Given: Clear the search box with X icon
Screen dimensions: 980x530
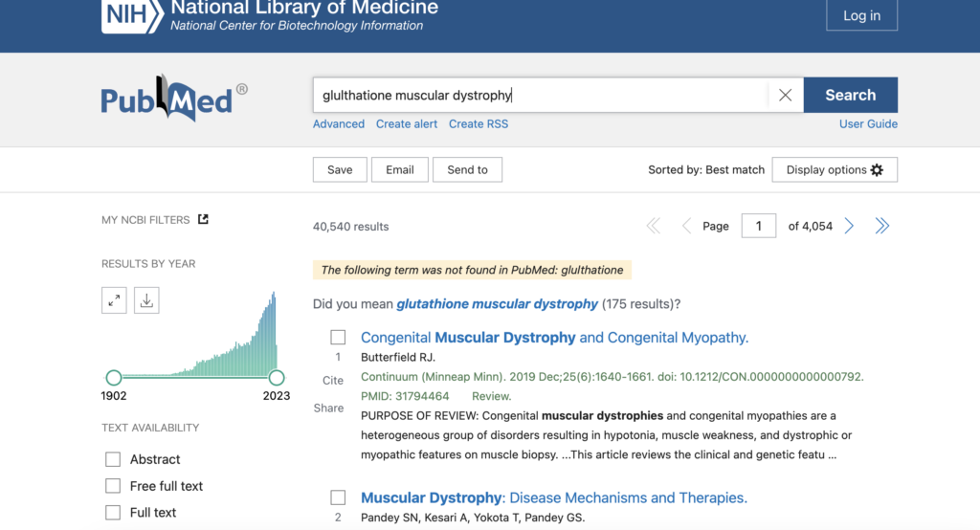Looking at the screenshot, I should 785,95.
